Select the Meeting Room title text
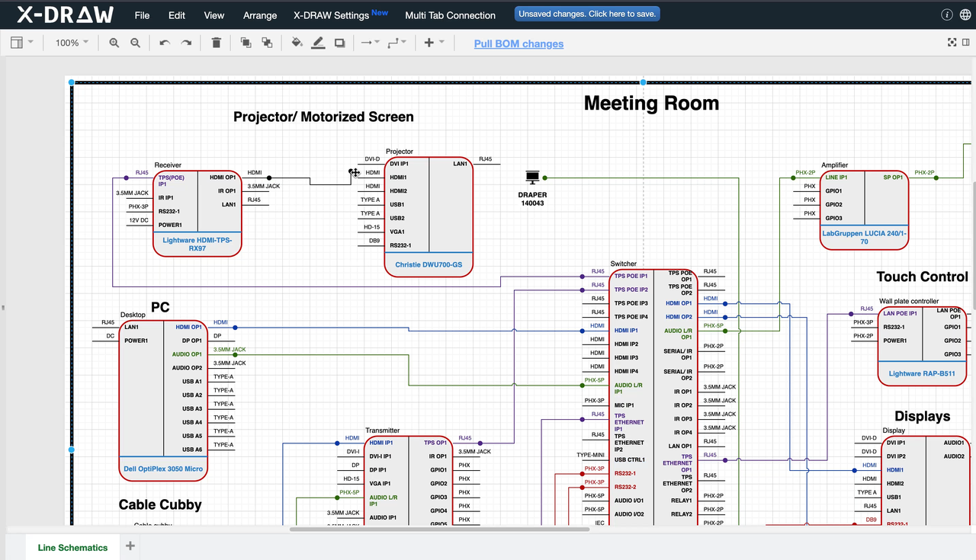This screenshot has height=560, width=976. pos(651,104)
